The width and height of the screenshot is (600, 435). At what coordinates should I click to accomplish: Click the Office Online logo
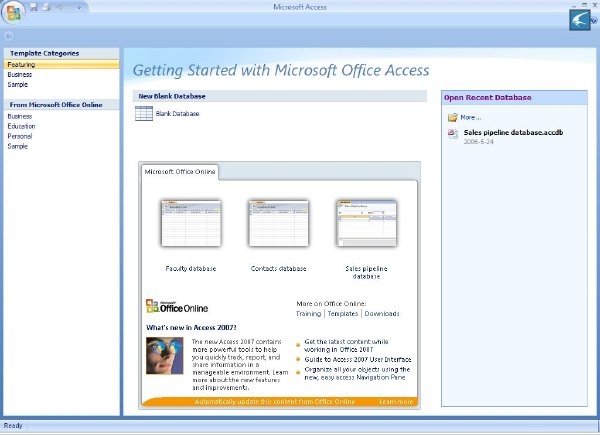177,306
